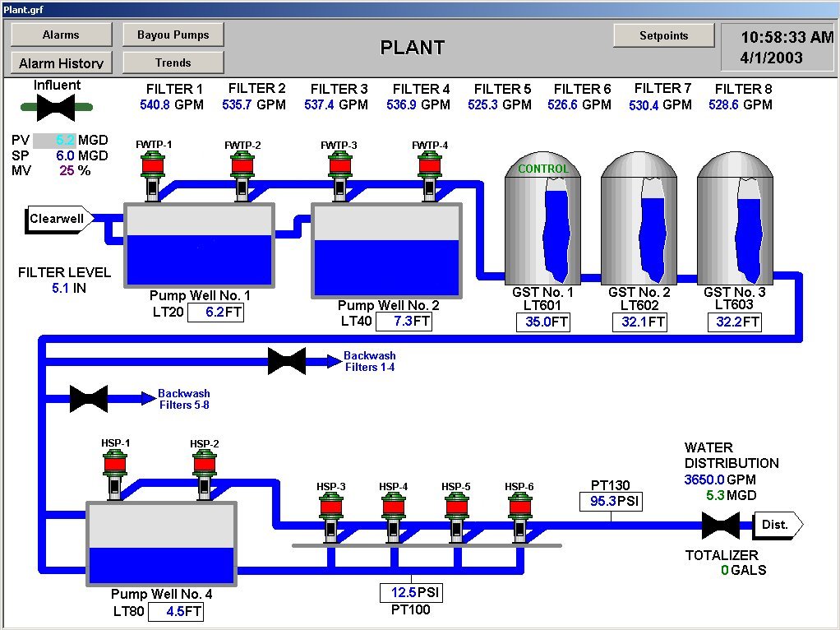Screen dimensions: 840x630
Task: Click the LT602 level value 32.1FT
Action: [x=639, y=322]
